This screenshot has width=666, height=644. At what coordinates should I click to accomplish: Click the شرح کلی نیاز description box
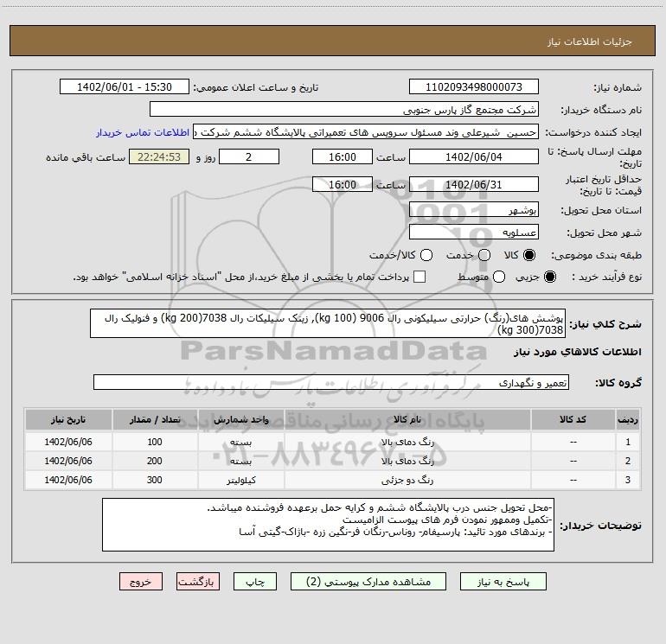click(328, 323)
